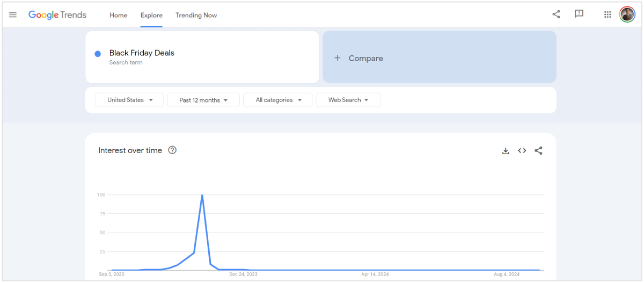
Task: Click the blue dot beside search term
Action: [x=98, y=54]
